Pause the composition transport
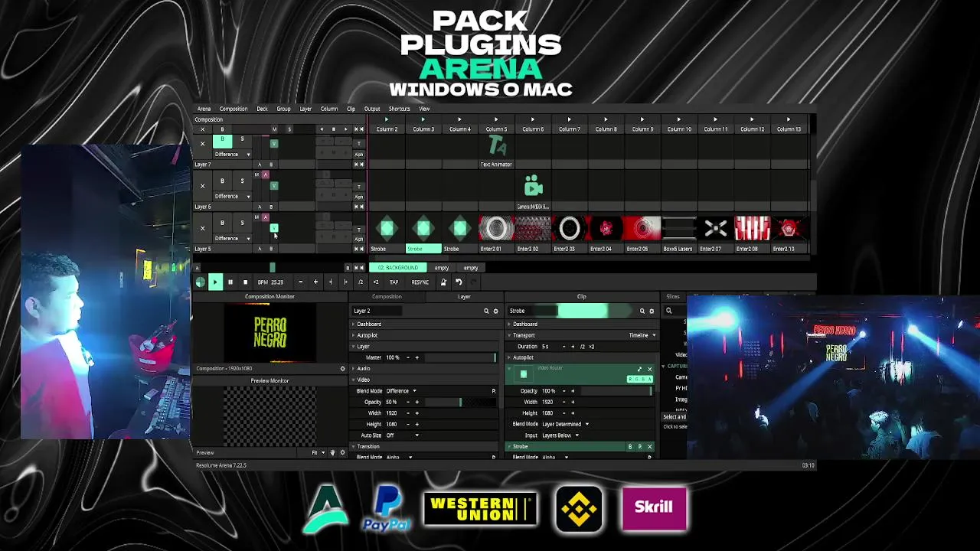980x551 pixels. (x=230, y=282)
